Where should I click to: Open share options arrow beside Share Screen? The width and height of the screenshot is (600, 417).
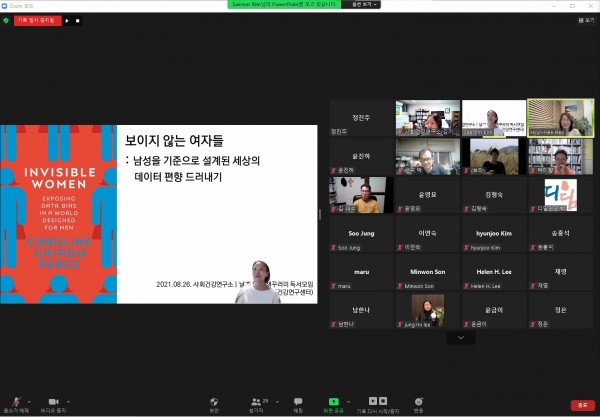tap(349, 402)
